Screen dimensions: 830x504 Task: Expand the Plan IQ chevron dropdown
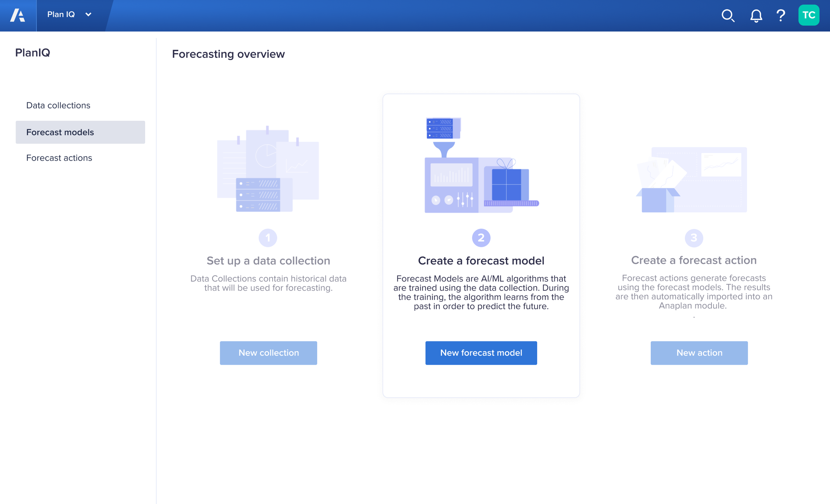[x=89, y=15]
